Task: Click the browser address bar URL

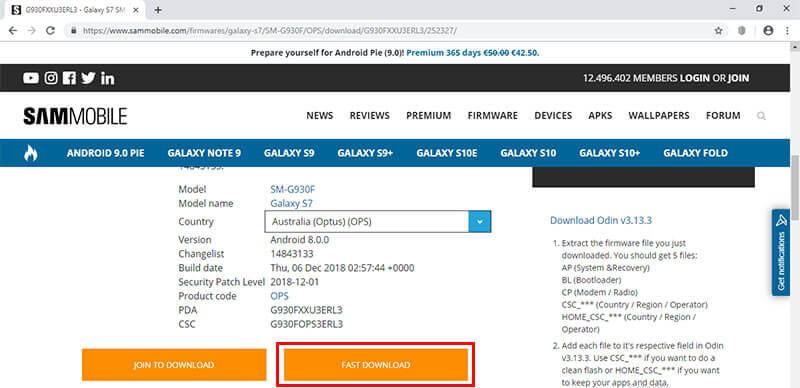Action: (269, 31)
